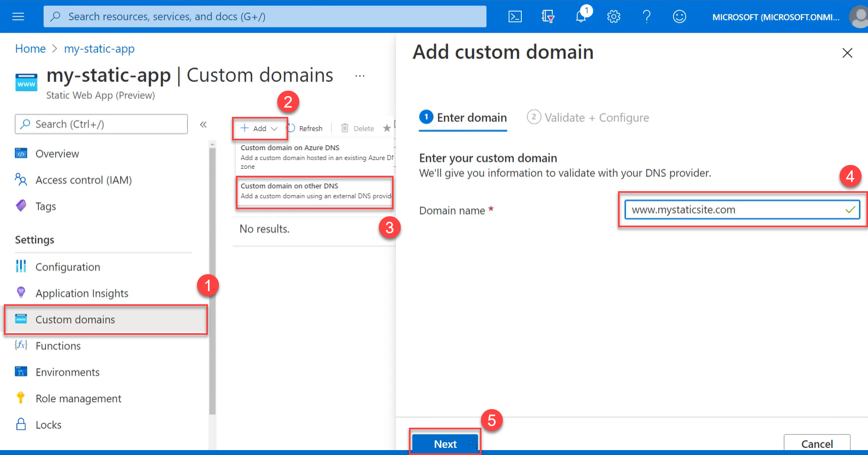Click the Microsoft tenant account label
The height and width of the screenshot is (455, 868).
coord(776,17)
